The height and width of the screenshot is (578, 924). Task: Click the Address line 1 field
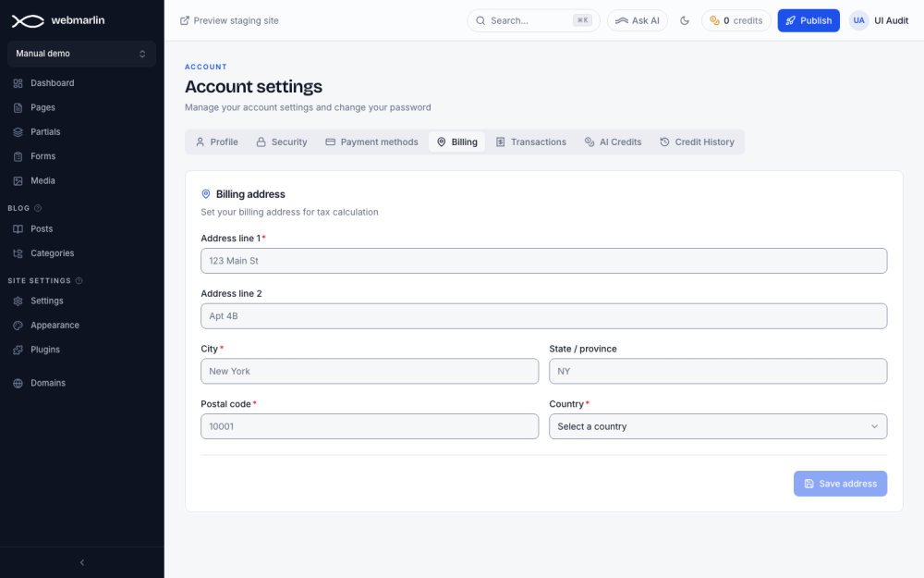click(543, 261)
